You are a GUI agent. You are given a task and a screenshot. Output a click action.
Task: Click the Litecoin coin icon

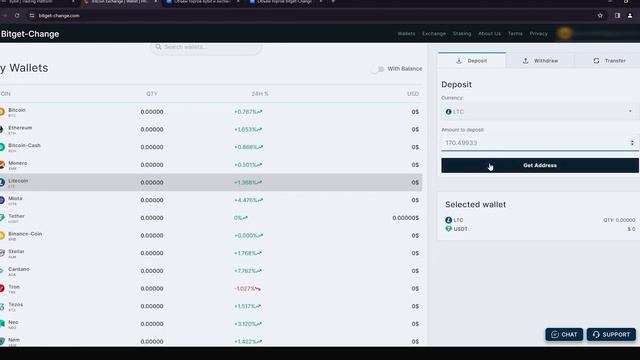tap(2, 182)
